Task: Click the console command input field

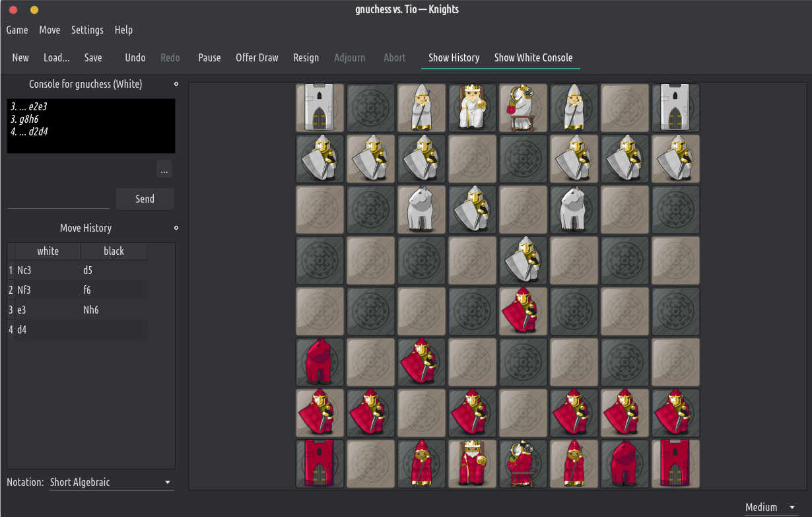Action: pyautogui.click(x=59, y=199)
